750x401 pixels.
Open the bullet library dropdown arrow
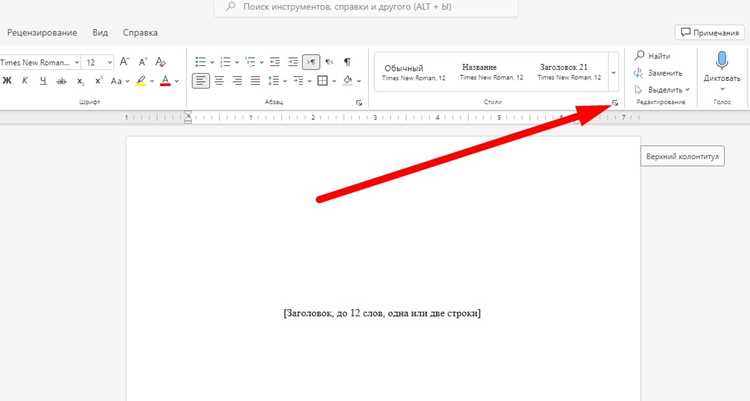click(212, 62)
